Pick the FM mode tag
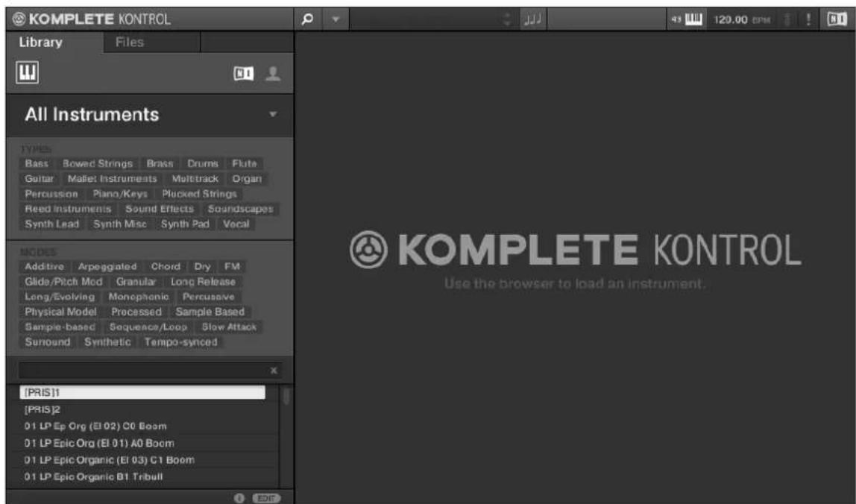 pos(232,266)
